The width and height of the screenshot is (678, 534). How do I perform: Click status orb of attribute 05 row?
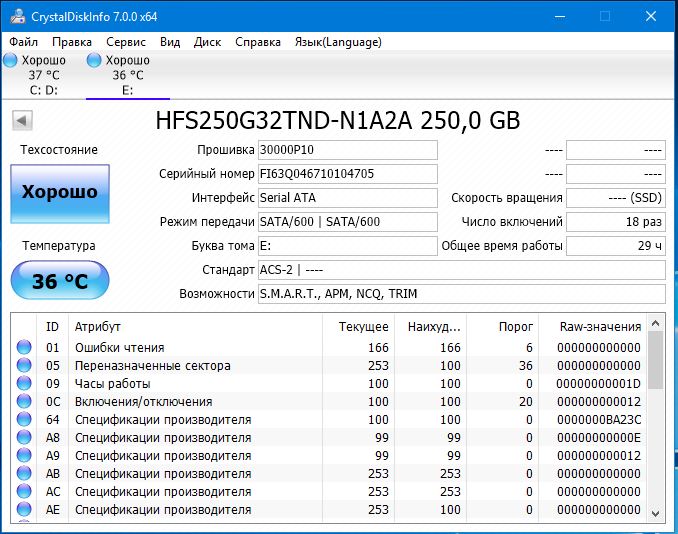tap(24, 365)
